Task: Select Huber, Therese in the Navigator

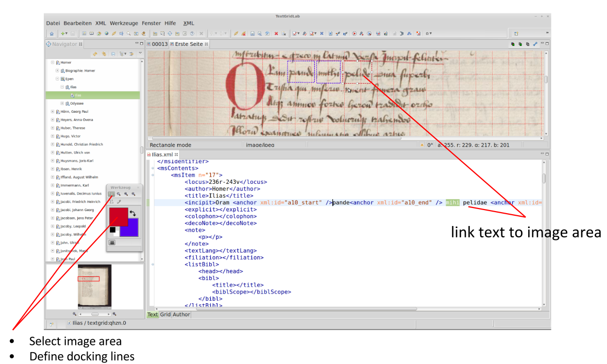Action: coord(73,128)
